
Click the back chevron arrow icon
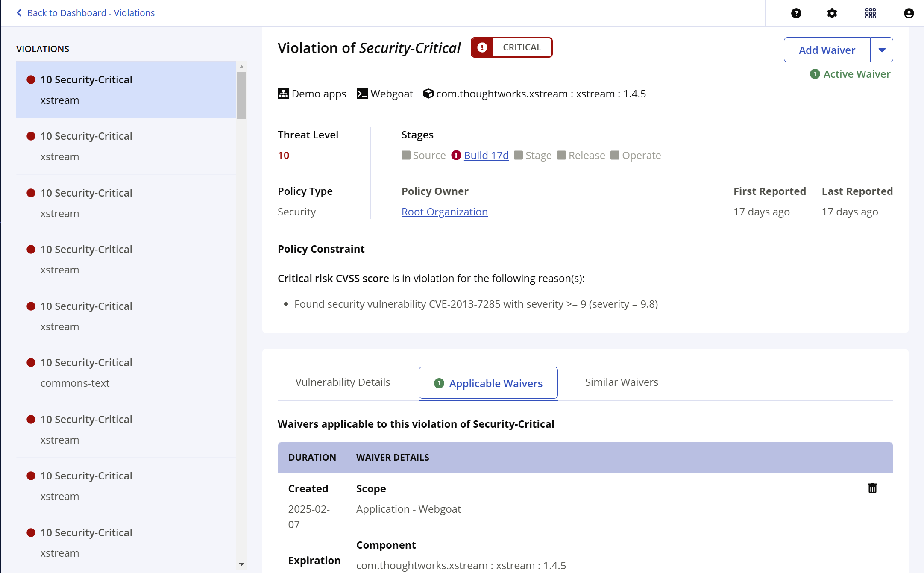[x=19, y=13]
